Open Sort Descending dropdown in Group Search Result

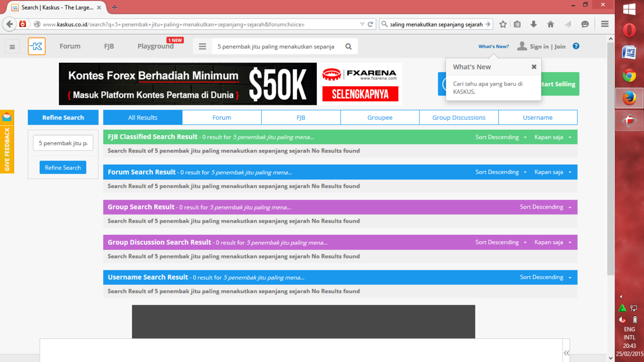coord(546,207)
